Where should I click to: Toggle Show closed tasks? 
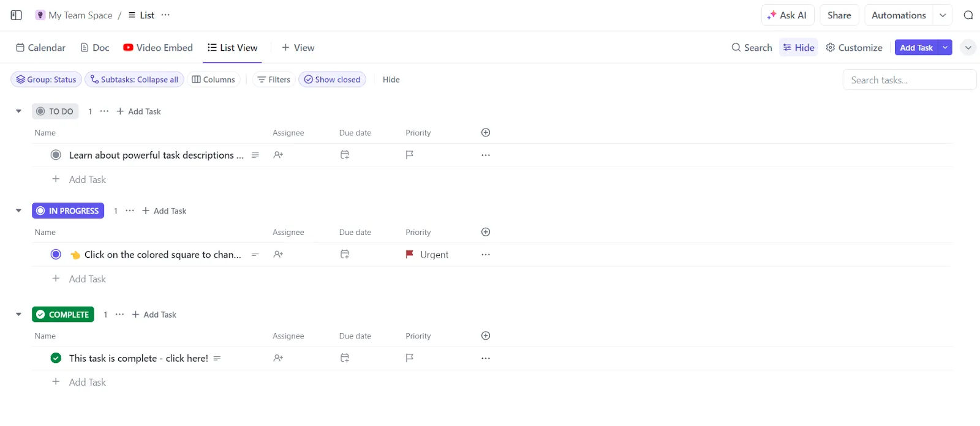pos(332,80)
